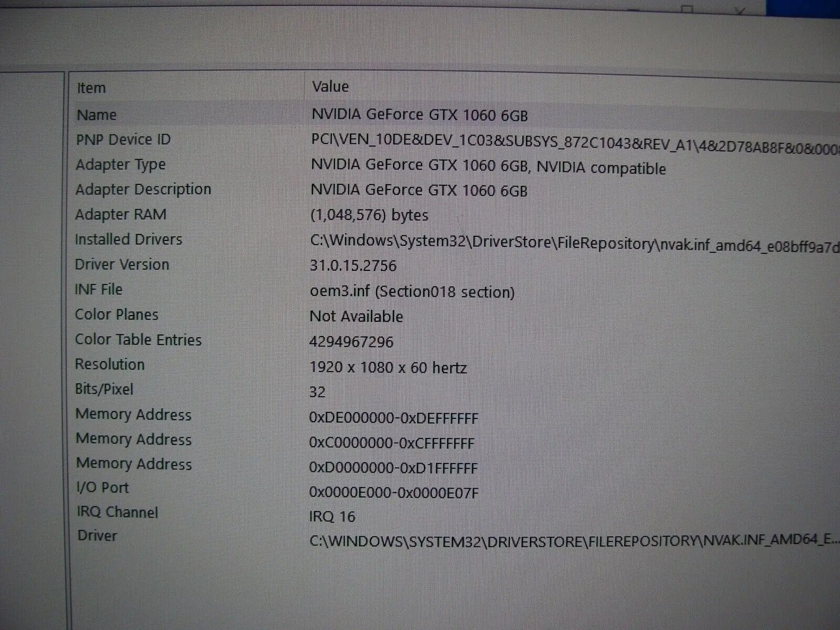Click the memory range 0xD0000000-0xD1FFFFFF
The height and width of the screenshot is (630, 840).
pyautogui.click(x=393, y=467)
